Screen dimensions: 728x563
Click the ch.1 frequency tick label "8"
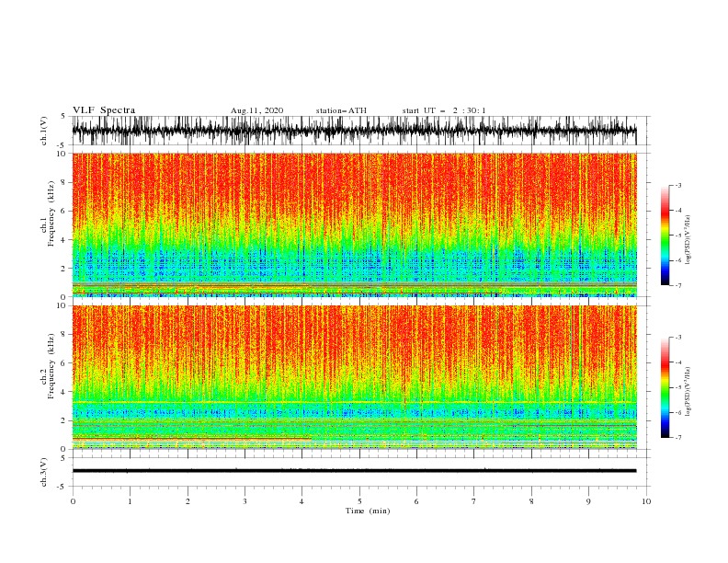click(63, 182)
